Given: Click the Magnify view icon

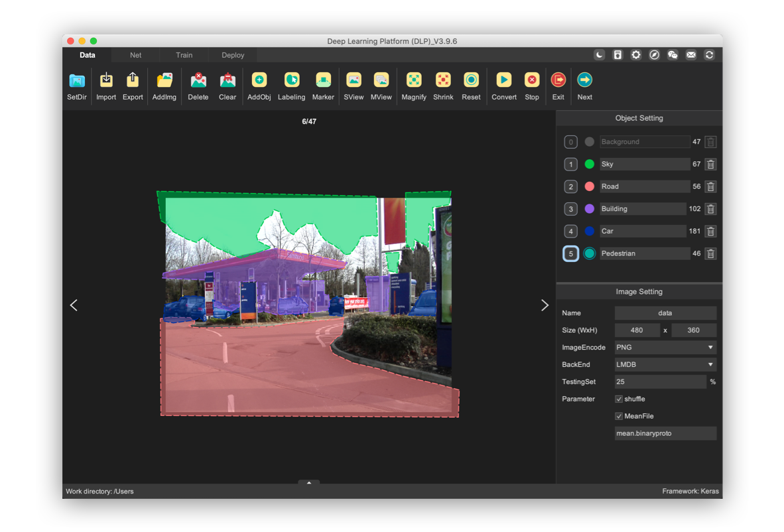Looking at the screenshot, I should tap(414, 81).
